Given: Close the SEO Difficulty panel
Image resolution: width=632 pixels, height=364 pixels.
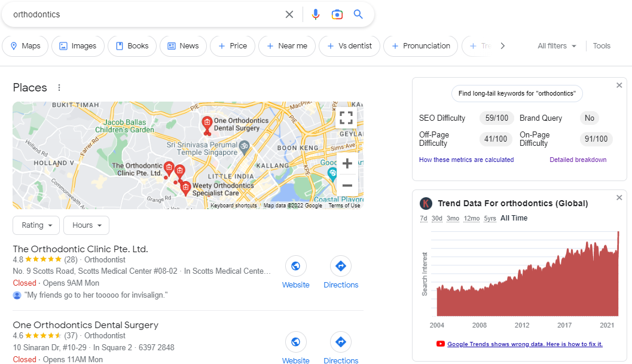Looking at the screenshot, I should click(x=619, y=85).
